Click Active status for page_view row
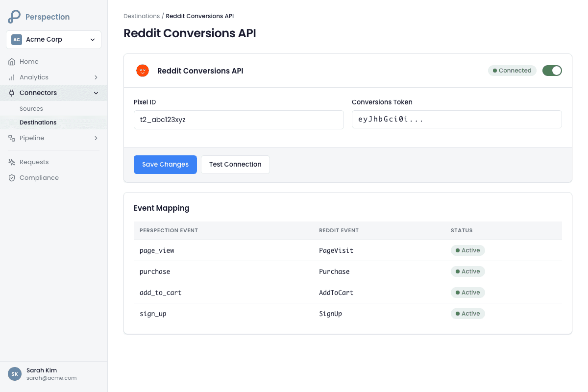This screenshot has width=588, height=392. coord(468,250)
